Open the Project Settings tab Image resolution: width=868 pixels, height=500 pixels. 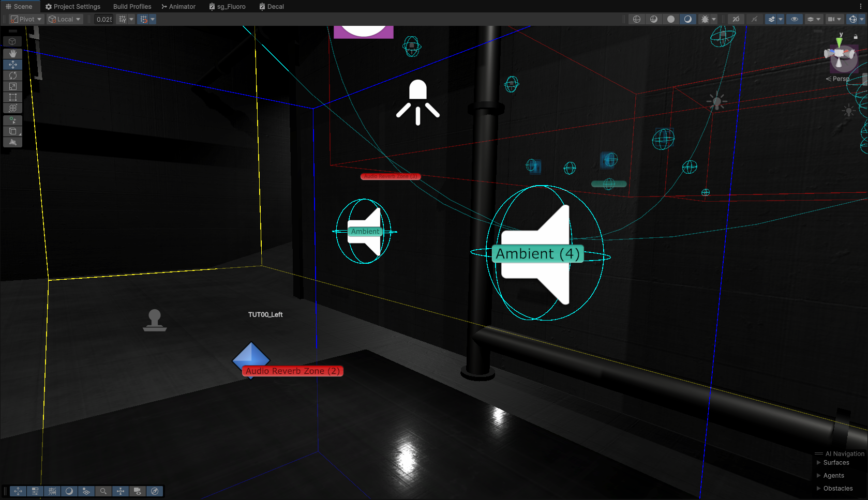[73, 6]
